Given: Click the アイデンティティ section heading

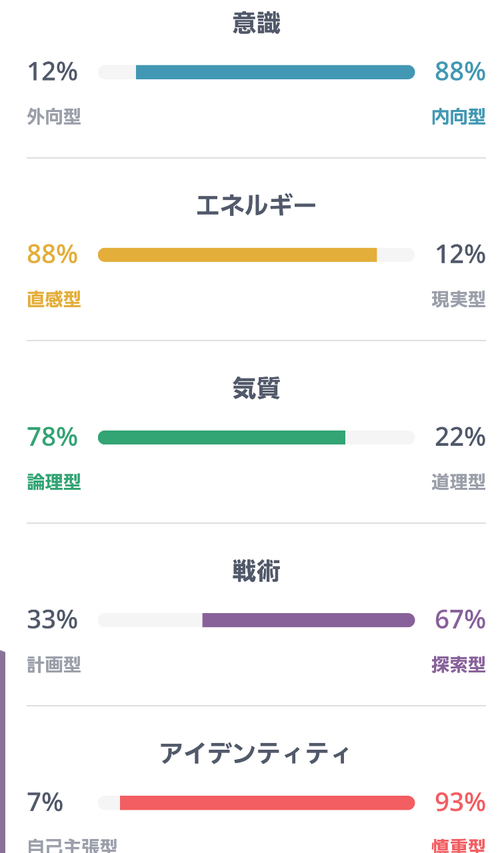Looking at the screenshot, I should click(254, 755).
